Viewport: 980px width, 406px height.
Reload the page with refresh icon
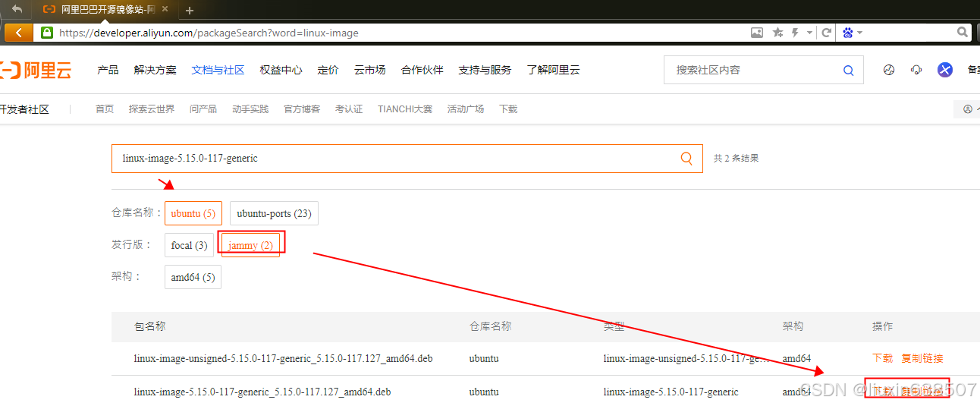pyautogui.click(x=827, y=33)
